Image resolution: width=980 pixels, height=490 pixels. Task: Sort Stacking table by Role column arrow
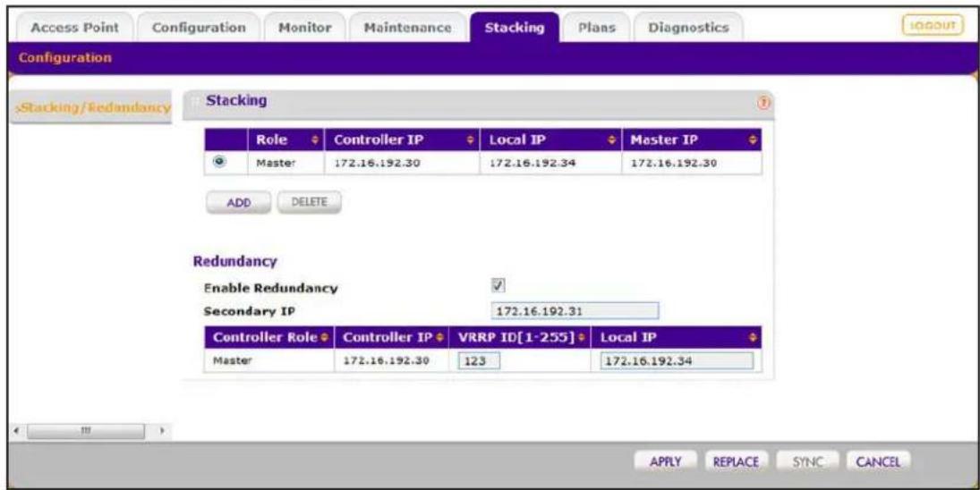tap(315, 140)
